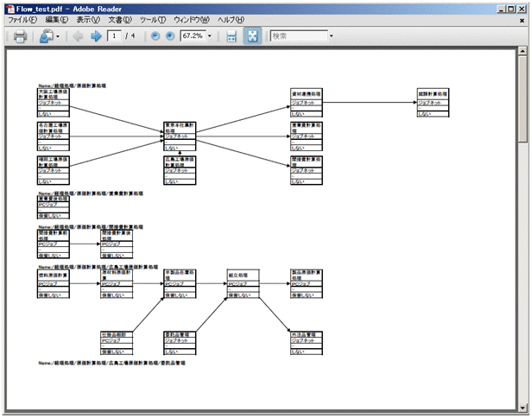
Task: Go to the previous page arrow
Action: point(78,37)
